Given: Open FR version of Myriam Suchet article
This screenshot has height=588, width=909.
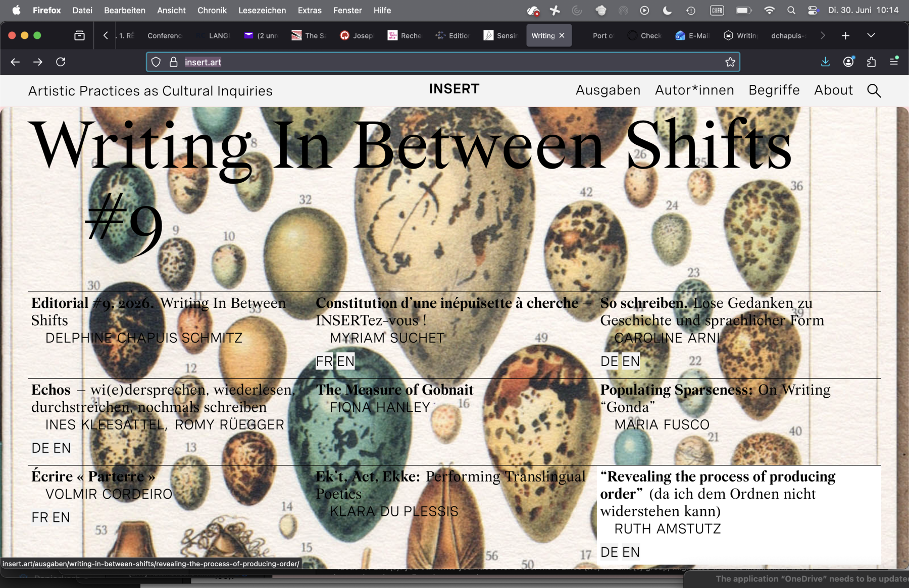Looking at the screenshot, I should [324, 361].
